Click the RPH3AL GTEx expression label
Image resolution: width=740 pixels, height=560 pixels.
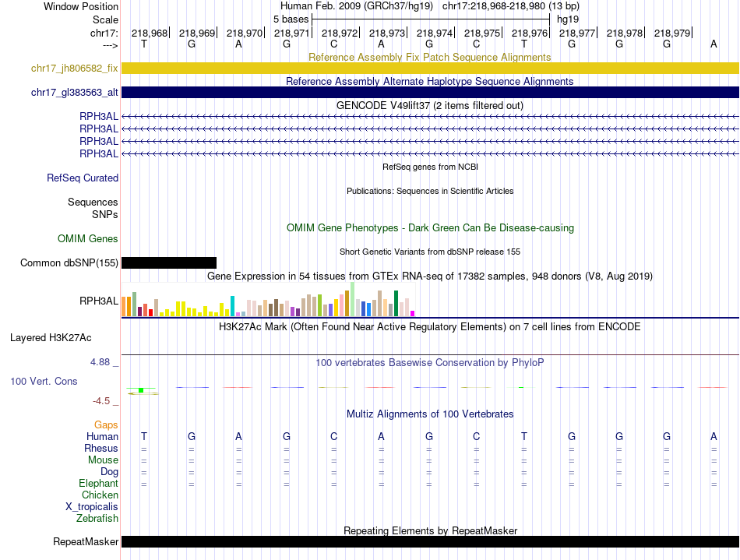[x=99, y=301]
